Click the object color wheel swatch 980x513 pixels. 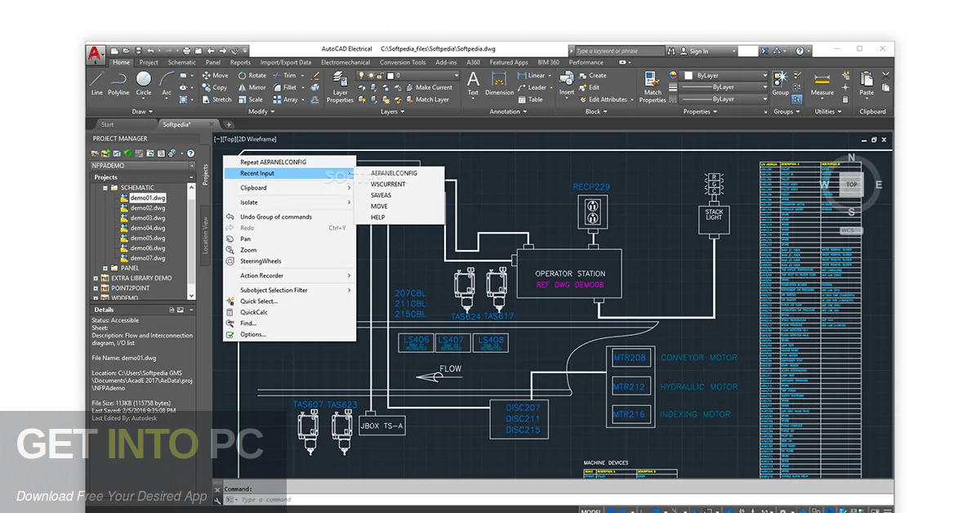674,75
